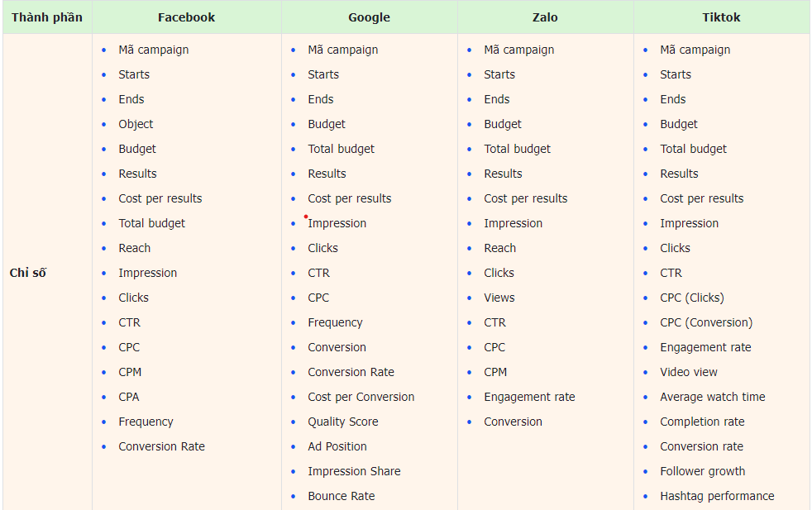Click the Thành phần header cell
This screenshot has height=510, width=812.
pyautogui.click(x=47, y=17)
